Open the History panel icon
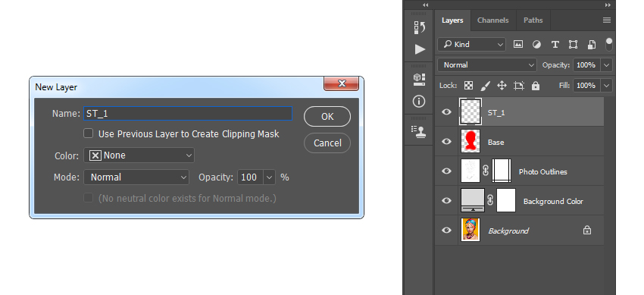 pyautogui.click(x=419, y=27)
